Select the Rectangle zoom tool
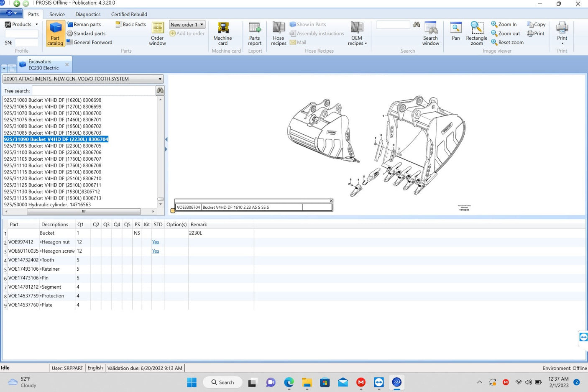 [476, 33]
